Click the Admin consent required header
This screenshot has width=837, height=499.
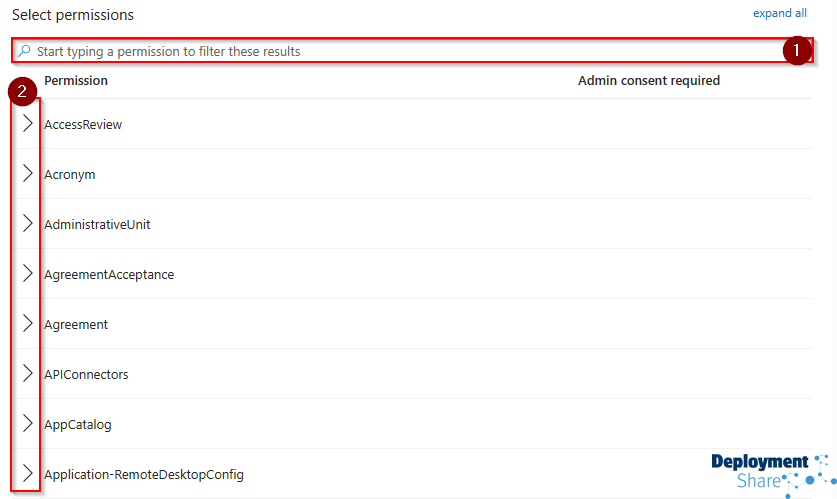[x=648, y=81]
